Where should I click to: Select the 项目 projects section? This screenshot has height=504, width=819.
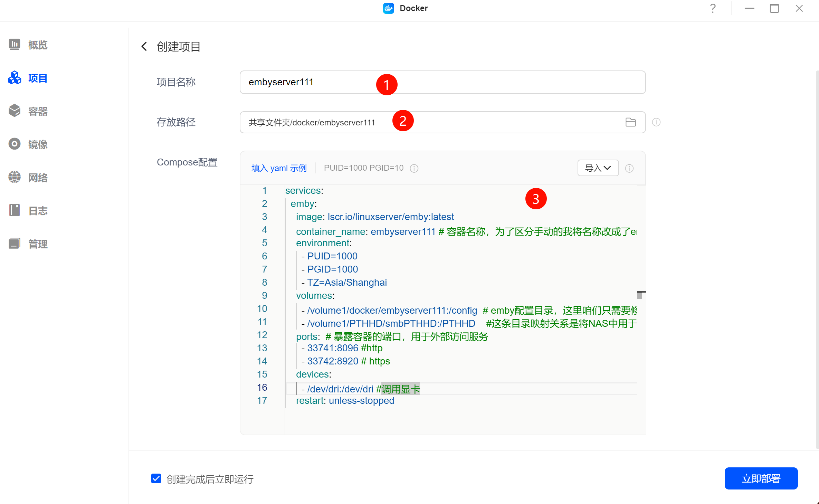[28, 78]
